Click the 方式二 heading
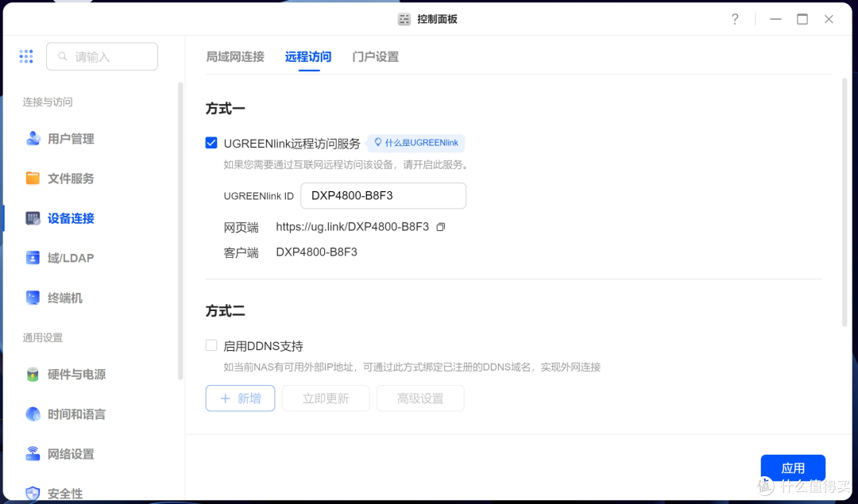 (x=225, y=310)
